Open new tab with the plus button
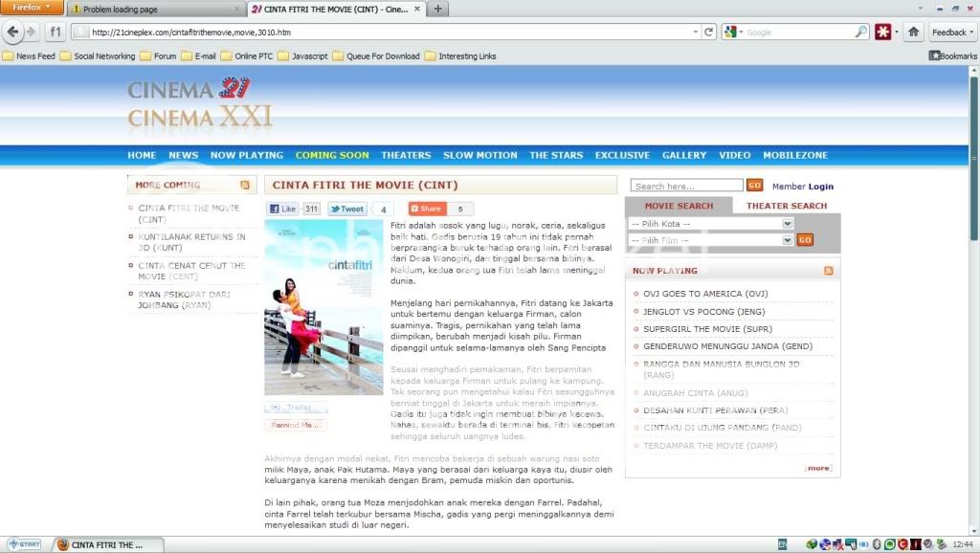The image size is (980, 553). [437, 9]
